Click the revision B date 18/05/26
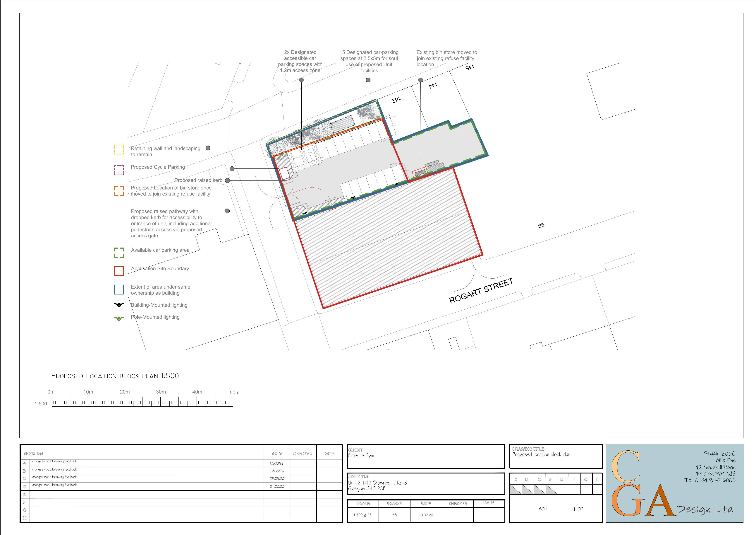This screenshot has height=535, width=756. (277, 471)
